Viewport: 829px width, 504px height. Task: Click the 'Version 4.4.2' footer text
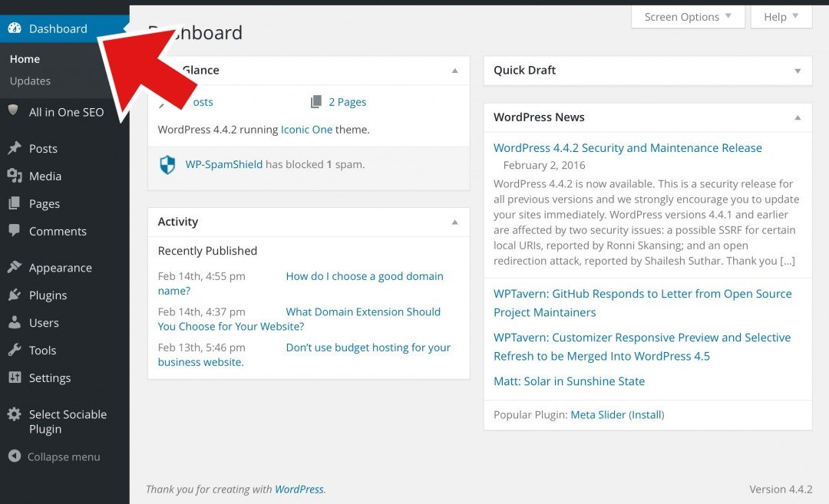pyautogui.click(x=781, y=489)
